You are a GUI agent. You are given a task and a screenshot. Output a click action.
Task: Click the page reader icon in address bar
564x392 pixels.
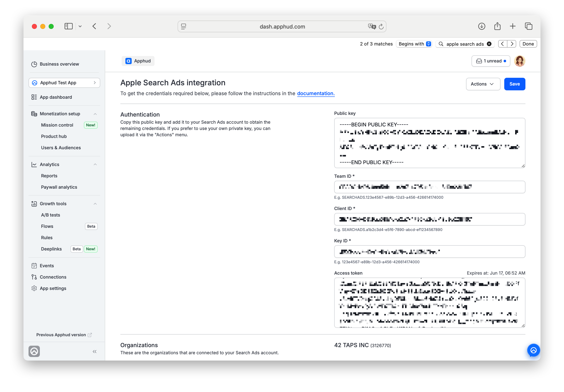point(183,27)
